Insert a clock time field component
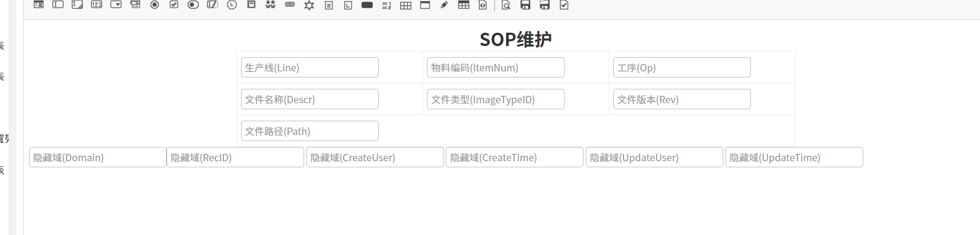Screen dimensions: 980x235 pos(232,5)
